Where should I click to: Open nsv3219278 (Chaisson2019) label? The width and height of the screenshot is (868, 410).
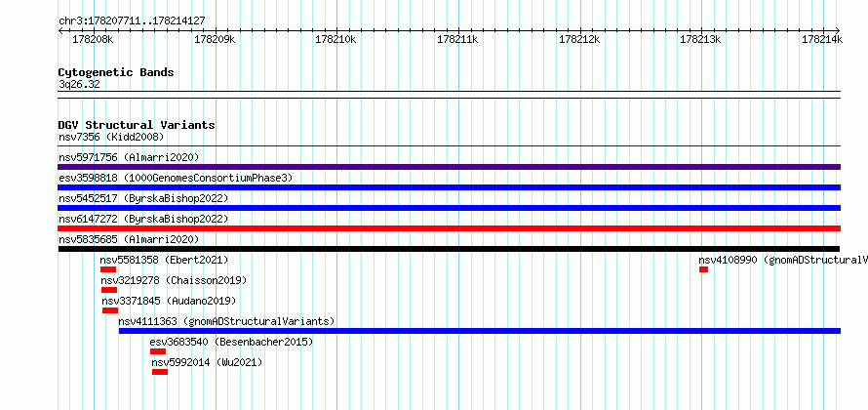(174, 280)
